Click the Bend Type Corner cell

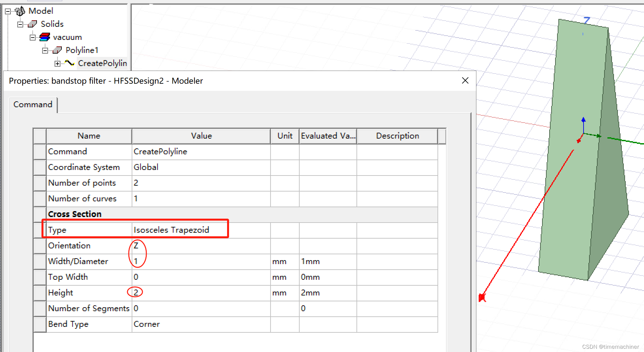coord(147,324)
